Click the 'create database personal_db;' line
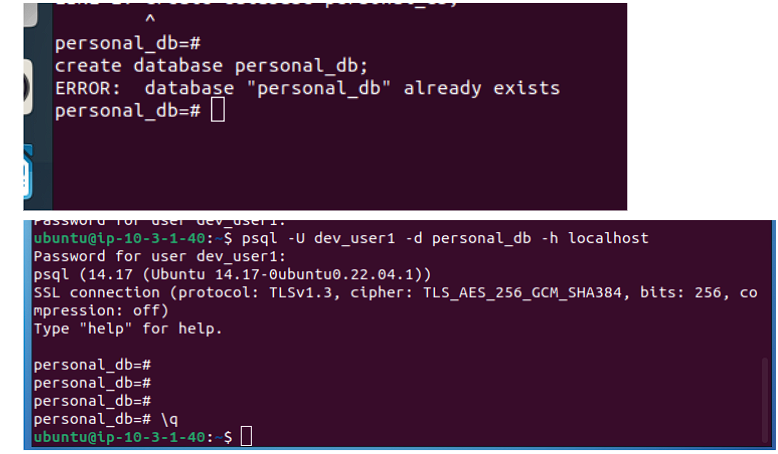This screenshot has height=454, width=778. point(211,66)
